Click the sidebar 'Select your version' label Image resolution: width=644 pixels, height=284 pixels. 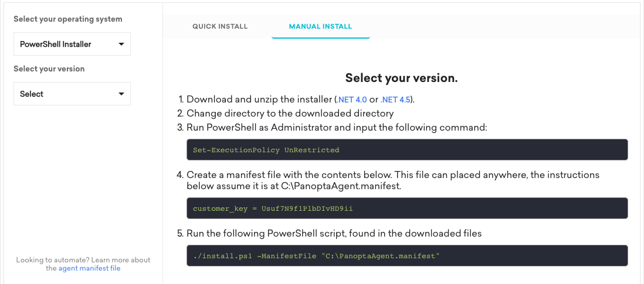49,69
